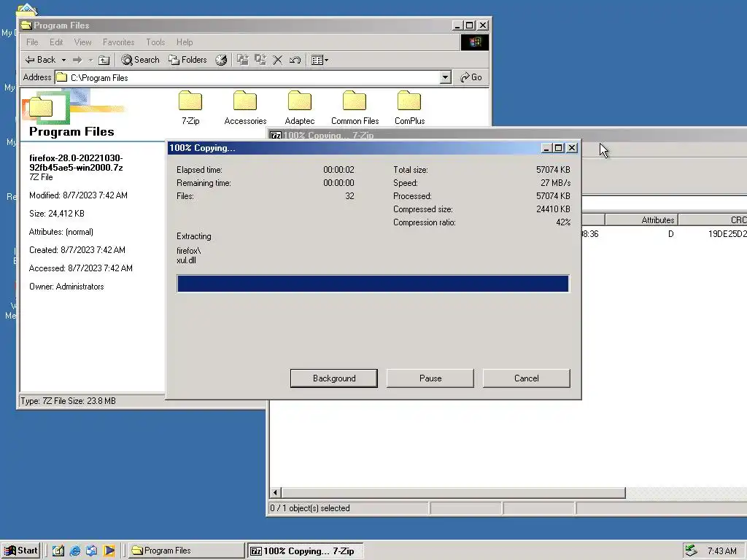Click the Undo toolbar icon
747x560 pixels.
[295, 60]
